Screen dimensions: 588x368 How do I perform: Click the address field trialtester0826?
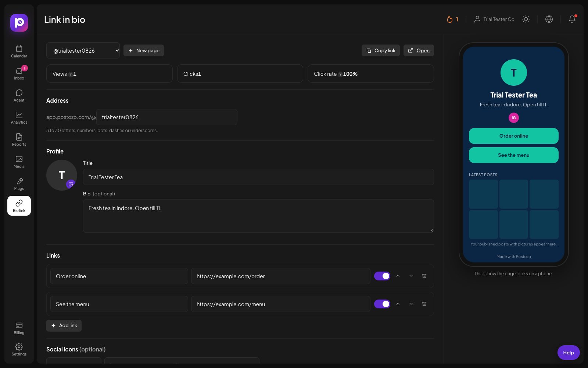pos(167,117)
